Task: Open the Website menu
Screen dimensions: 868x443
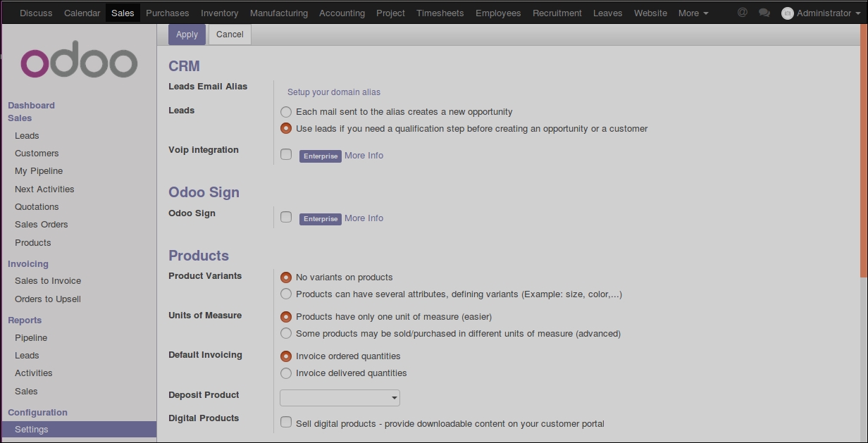Action: tap(650, 13)
